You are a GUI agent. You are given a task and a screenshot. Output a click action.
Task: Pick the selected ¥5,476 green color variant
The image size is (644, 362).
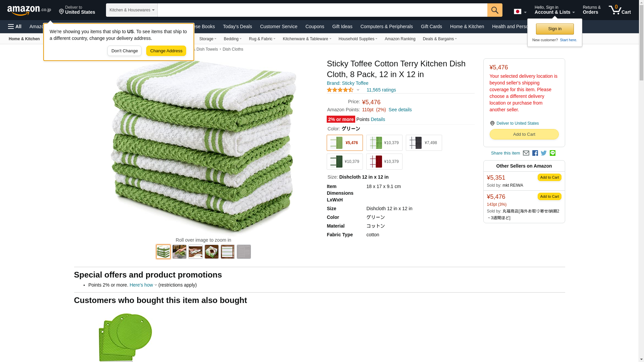(344, 143)
